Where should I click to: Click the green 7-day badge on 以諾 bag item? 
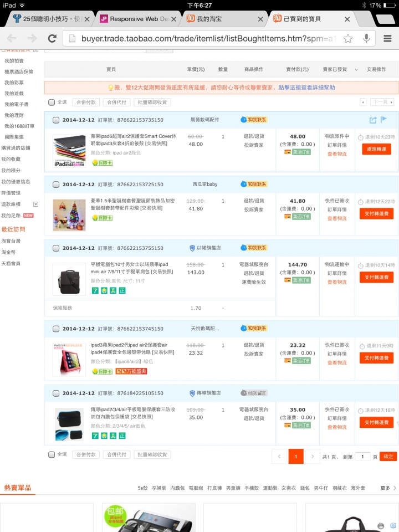(x=95, y=290)
